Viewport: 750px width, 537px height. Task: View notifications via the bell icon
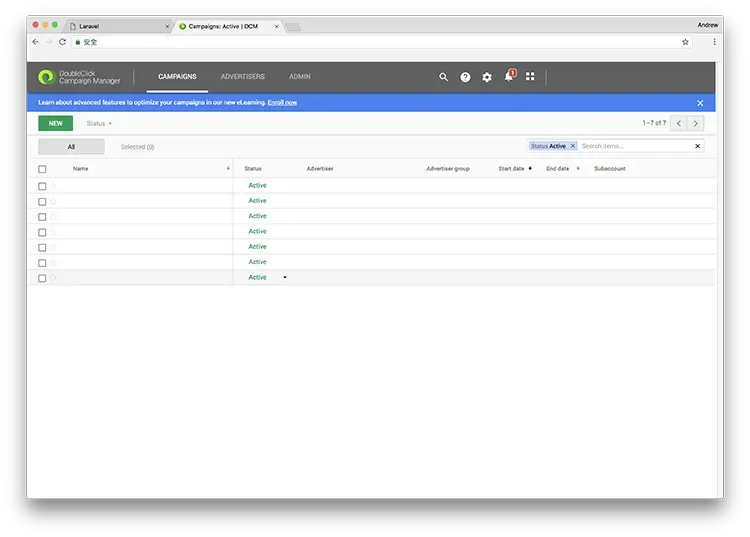pyautogui.click(x=509, y=77)
